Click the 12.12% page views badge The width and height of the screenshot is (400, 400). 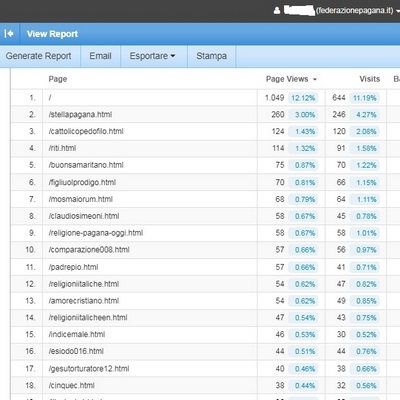[x=303, y=98]
